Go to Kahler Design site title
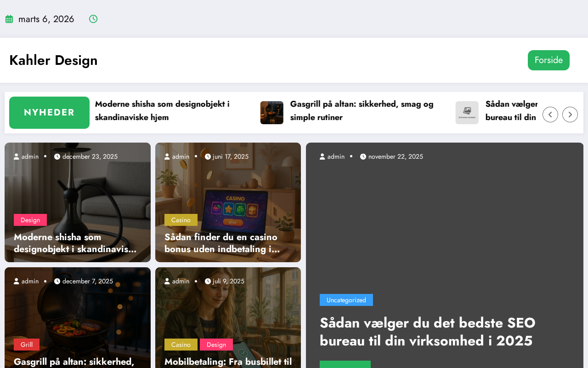This screenshot has height=368, width=588. point(53,60)
